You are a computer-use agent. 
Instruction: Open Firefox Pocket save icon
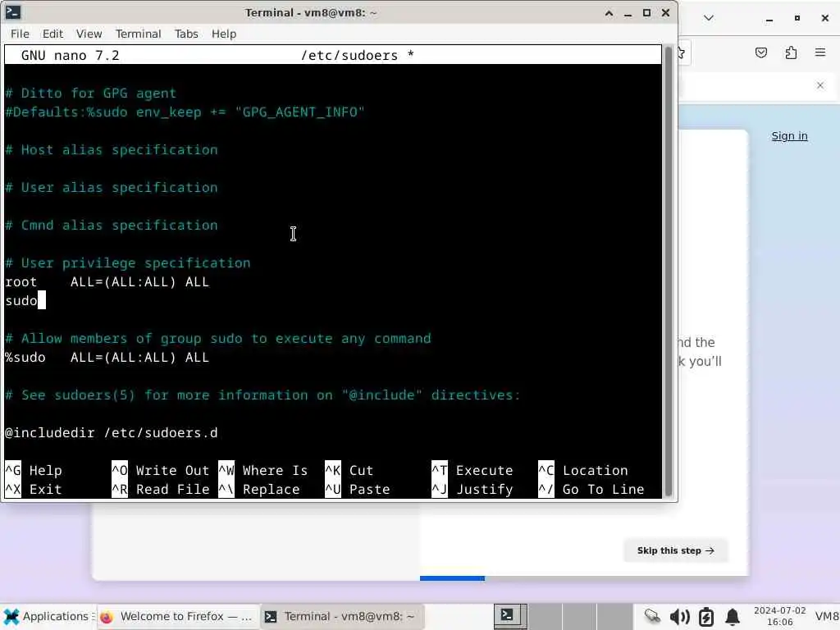[760, 52]
